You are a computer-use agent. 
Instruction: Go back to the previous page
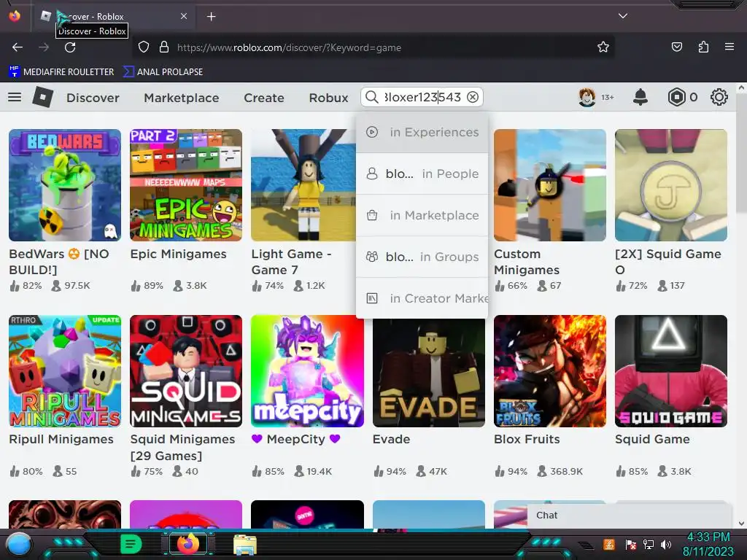[x=18, y=47]
